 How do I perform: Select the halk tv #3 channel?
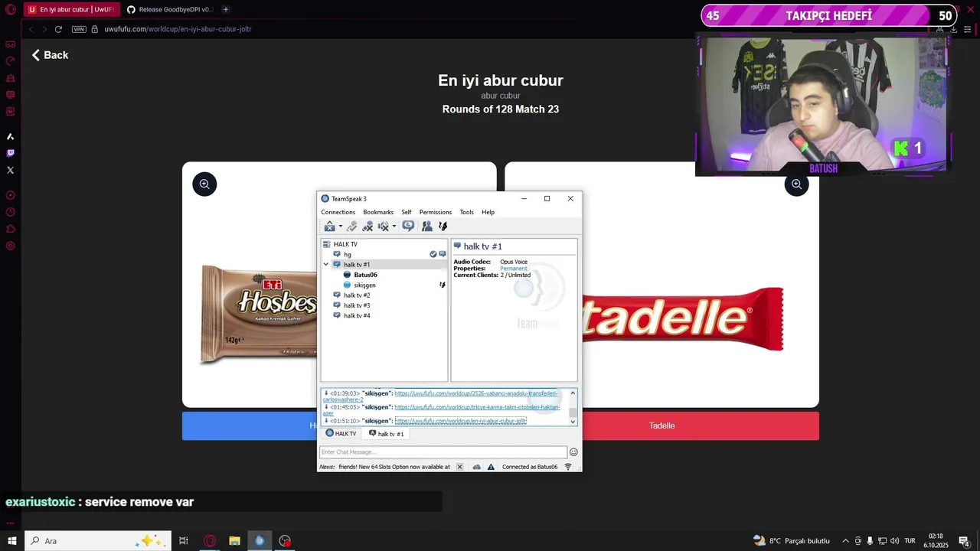tap(357, 305)
